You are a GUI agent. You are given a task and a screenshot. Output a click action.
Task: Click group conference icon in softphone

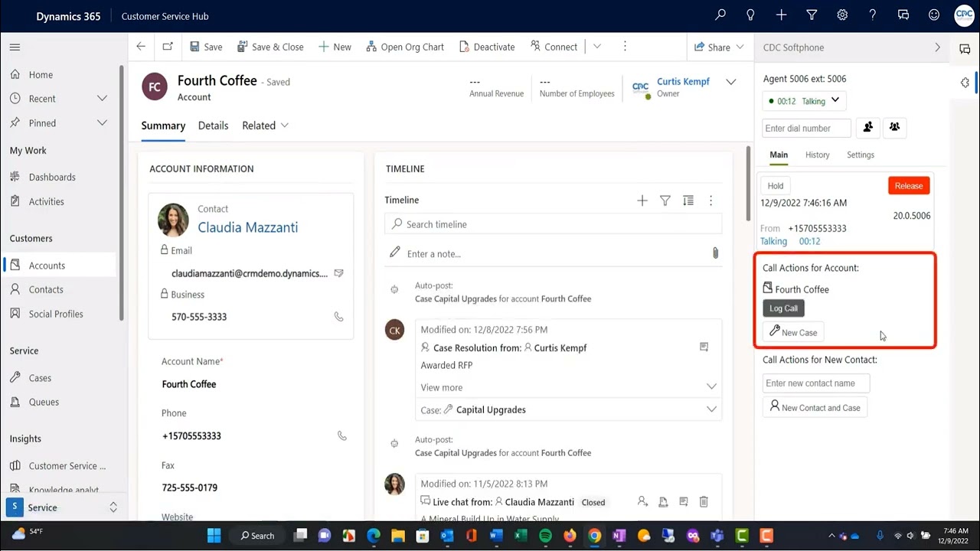894,128
